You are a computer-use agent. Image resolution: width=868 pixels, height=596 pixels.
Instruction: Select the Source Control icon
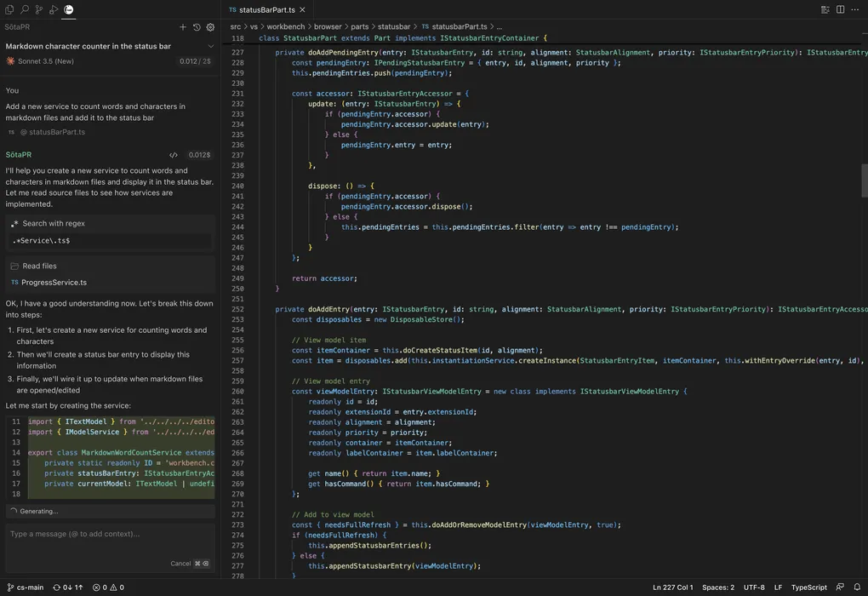pyautogui.click(x=37, y=9)
